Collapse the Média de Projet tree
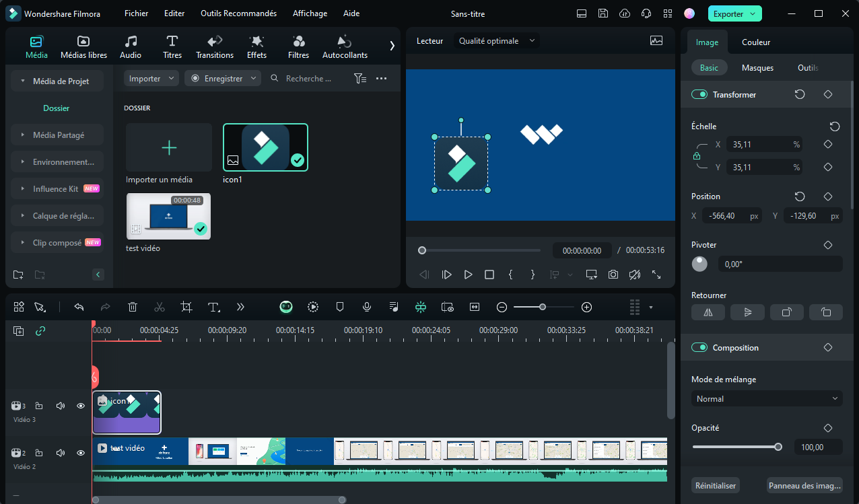859x504 pixels. tap(24, 81)
